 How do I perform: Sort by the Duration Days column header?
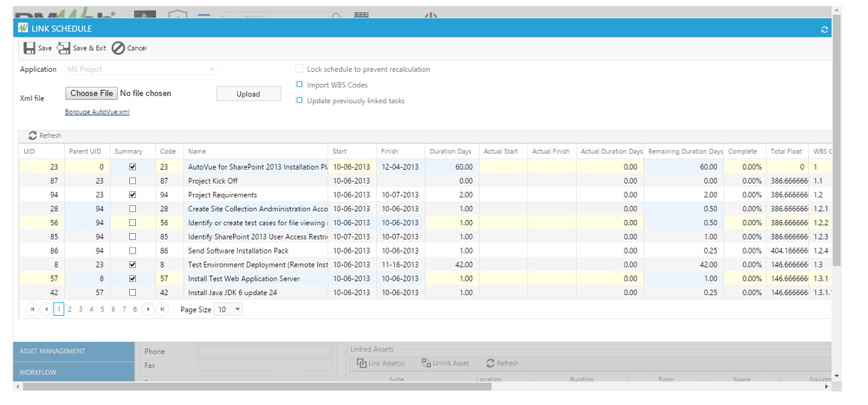452,152
